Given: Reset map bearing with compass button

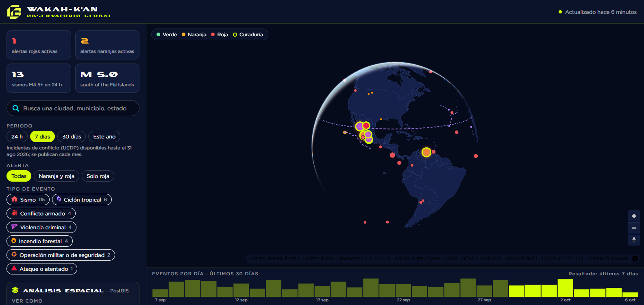Looking at the screenshot, I should click(x=634, y=239).
